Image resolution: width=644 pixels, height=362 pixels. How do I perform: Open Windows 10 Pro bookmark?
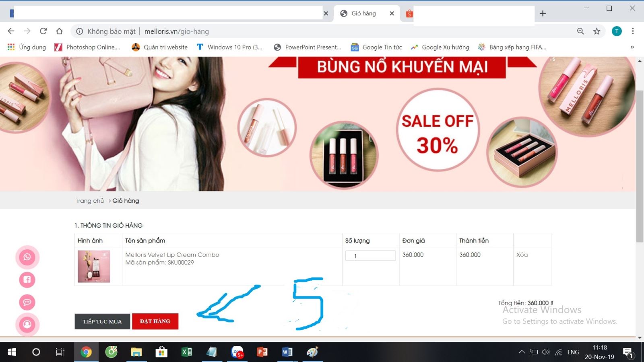(229, 47)
